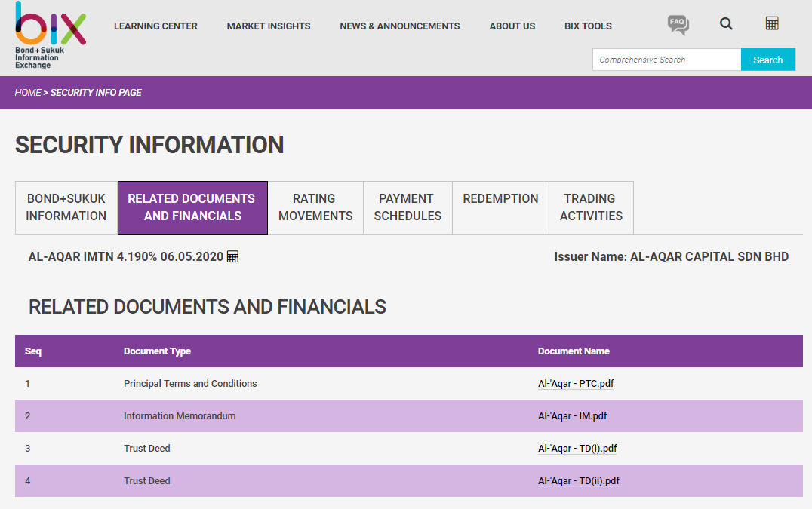Open About Us menu

click(512, 26)
